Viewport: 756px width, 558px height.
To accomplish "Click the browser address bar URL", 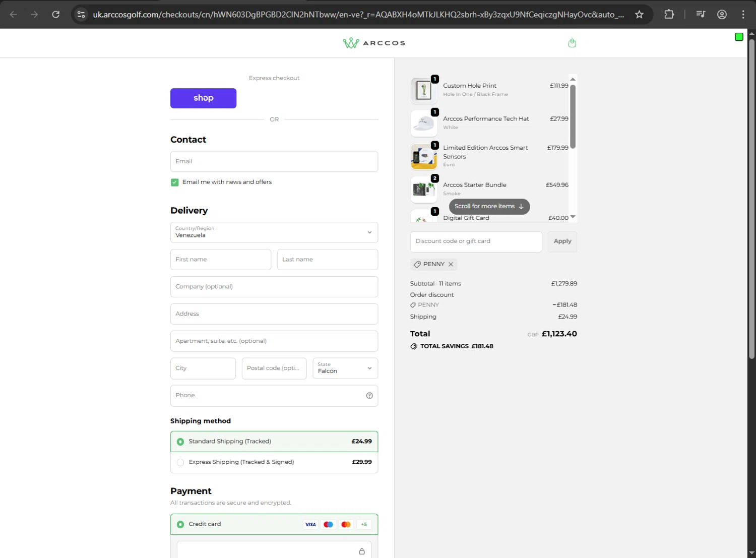I will pyautogui.click(x=358, y=15).
